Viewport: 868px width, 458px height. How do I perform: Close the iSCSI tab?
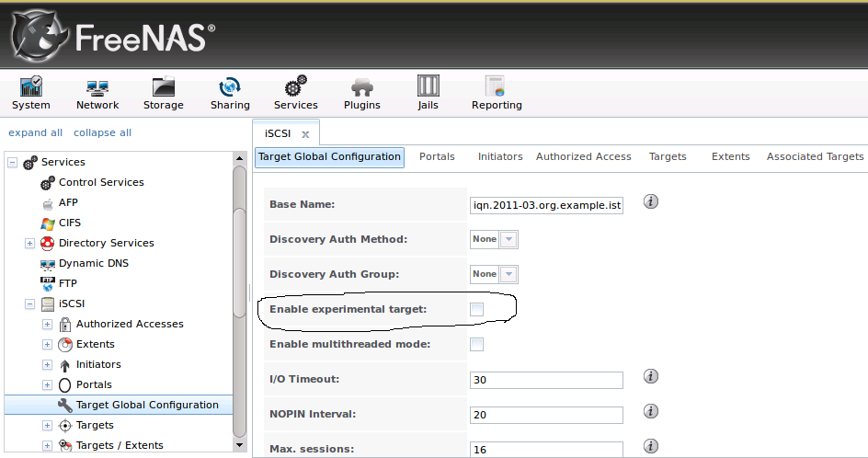point(305,134)
